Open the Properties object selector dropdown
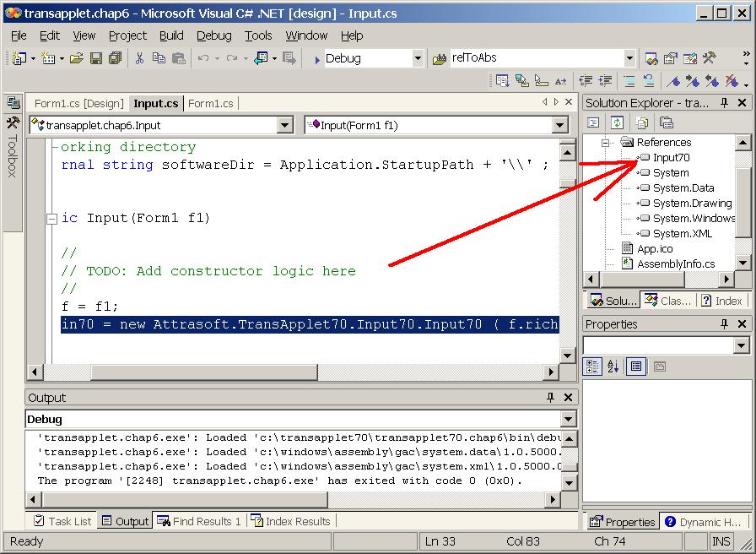This screenshot has width=756, height=554. (742, 345)
